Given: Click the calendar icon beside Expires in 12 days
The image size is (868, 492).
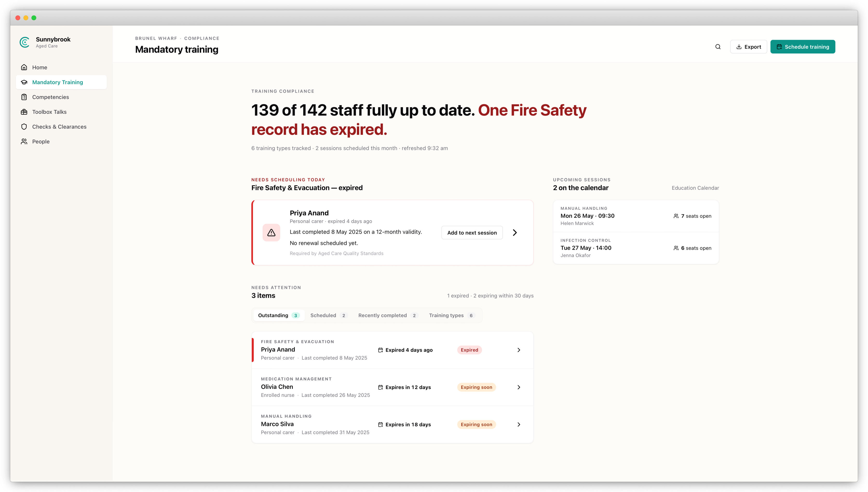Looking at the screenshot, I should 380,387.
